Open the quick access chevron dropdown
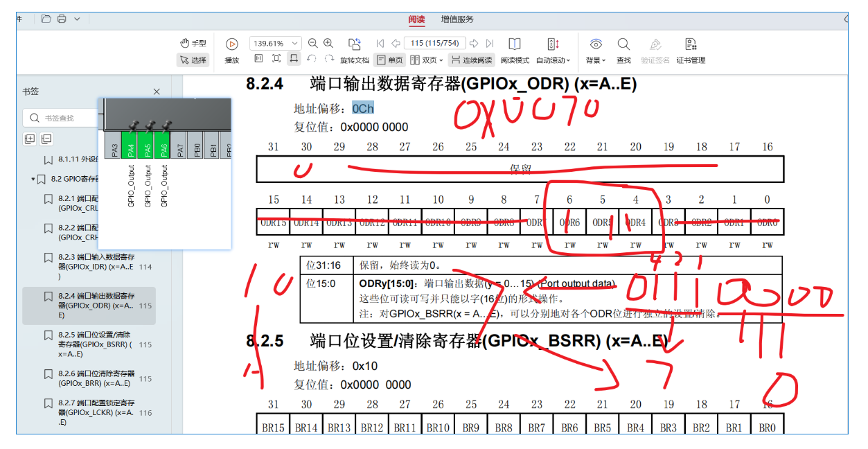 77,19
